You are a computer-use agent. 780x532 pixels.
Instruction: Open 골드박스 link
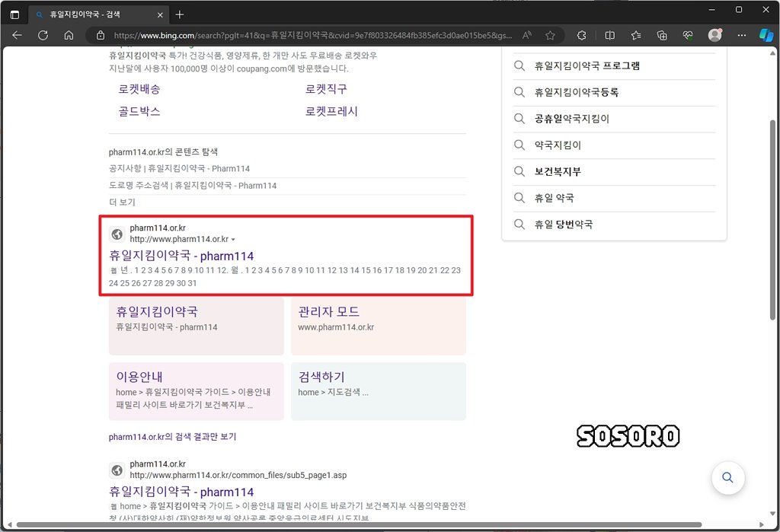[x=139, y=111]
